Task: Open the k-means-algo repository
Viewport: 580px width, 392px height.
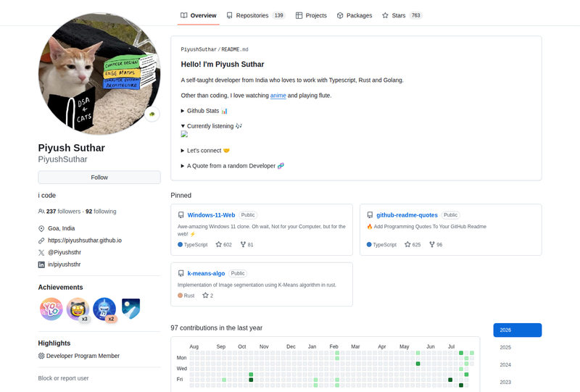Action: pyautogui.click(x=206, y=274)
